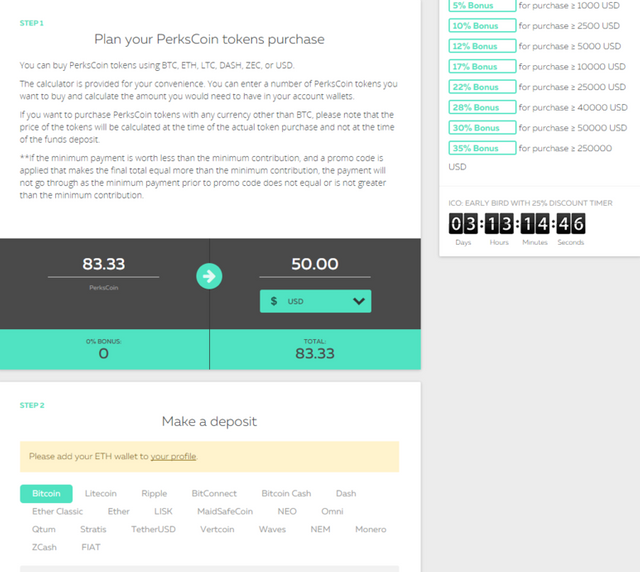This screenshot has width=640, height=572.
Task: Select the Bitcoin deposit tab
Action: click(46, 494)
